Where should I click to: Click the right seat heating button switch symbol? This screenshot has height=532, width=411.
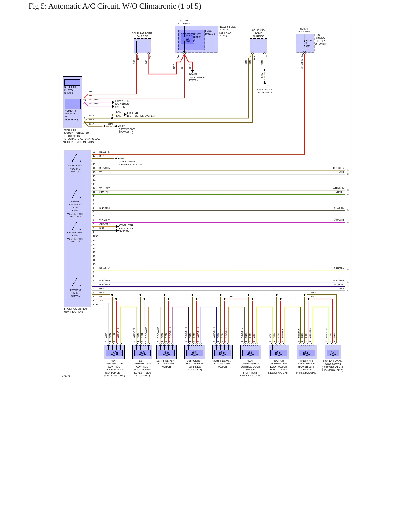click(76, 158)
